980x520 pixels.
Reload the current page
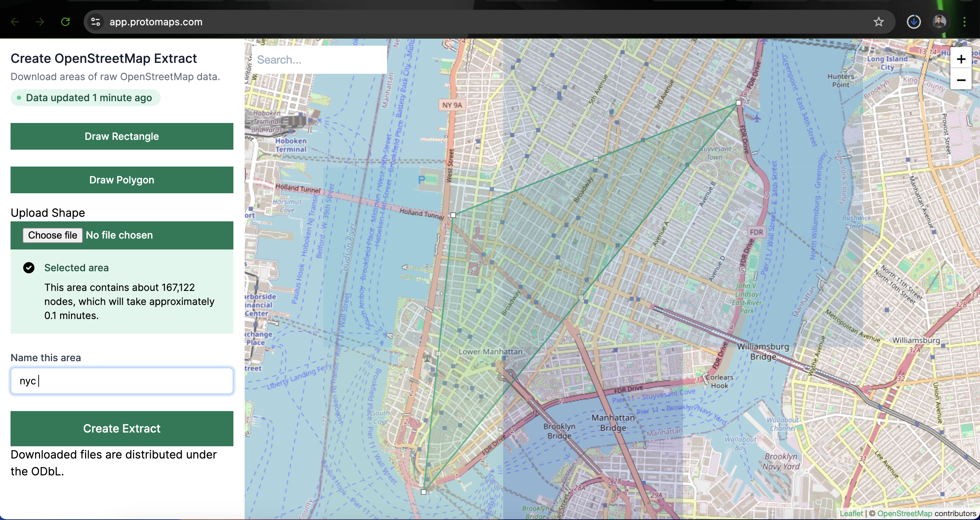click(65, 22)
